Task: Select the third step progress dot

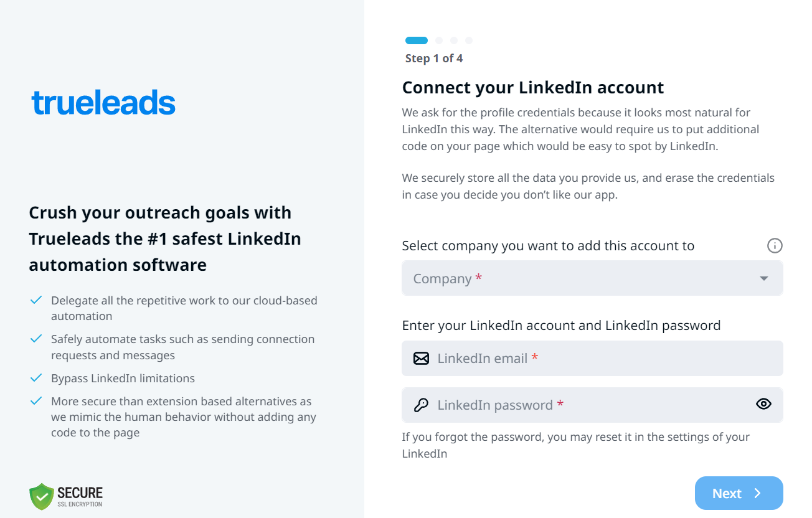Action: coord(454,40)
